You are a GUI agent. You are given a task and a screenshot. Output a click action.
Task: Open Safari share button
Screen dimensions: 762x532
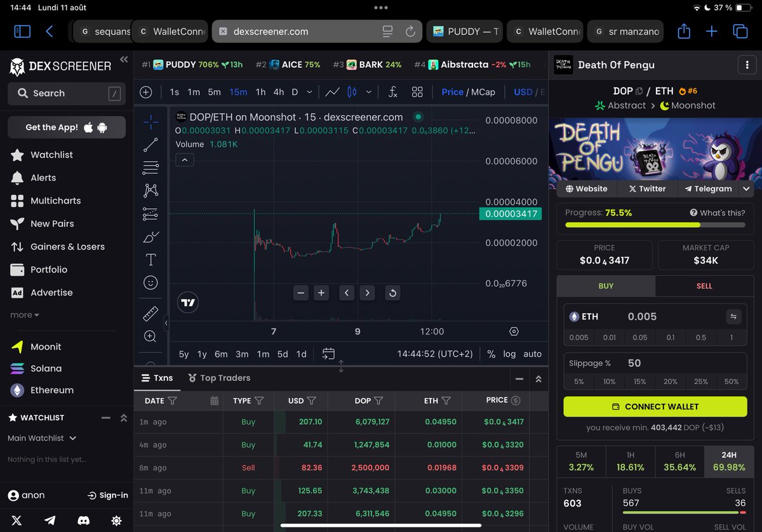tap(683, 31)
